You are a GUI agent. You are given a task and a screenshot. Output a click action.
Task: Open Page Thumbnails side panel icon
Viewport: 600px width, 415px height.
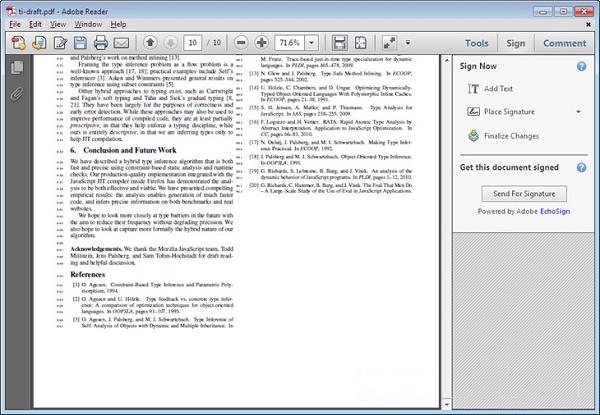click(17, 68)
